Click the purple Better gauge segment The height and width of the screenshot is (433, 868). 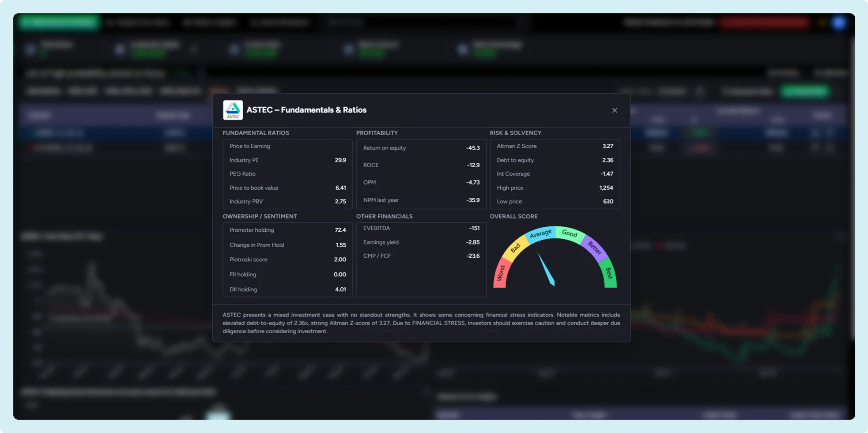(x=594, y=248)
